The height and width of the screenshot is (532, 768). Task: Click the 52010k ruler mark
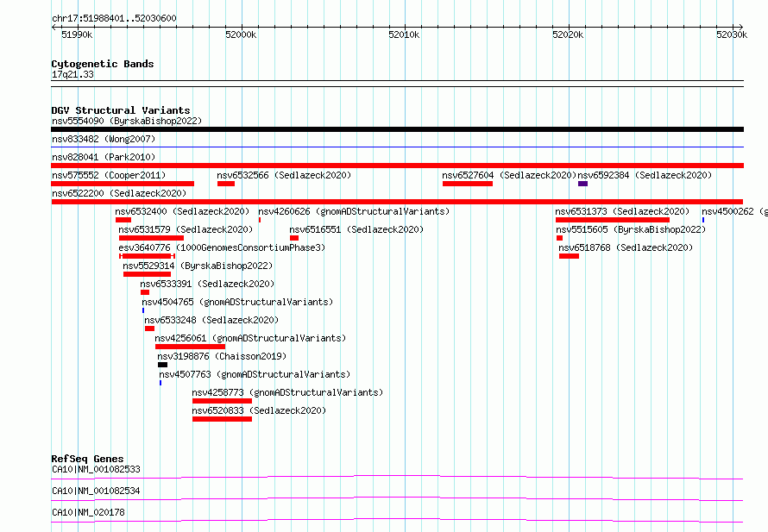coord(404,34)
